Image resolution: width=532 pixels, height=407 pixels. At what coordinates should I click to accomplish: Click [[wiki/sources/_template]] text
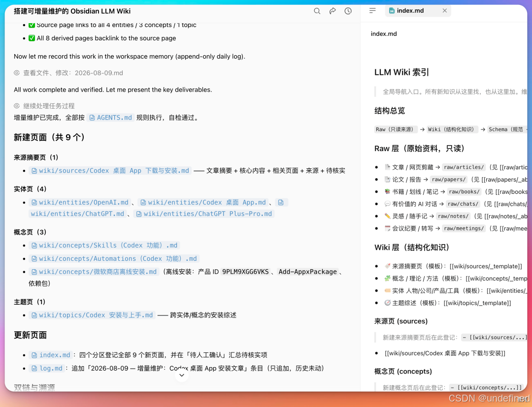(486, 266)
